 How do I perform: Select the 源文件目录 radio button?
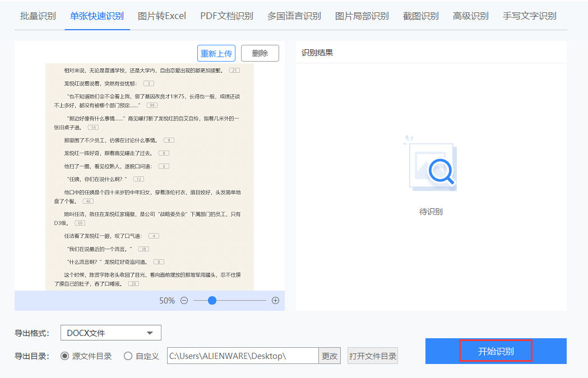pos(64,356)
